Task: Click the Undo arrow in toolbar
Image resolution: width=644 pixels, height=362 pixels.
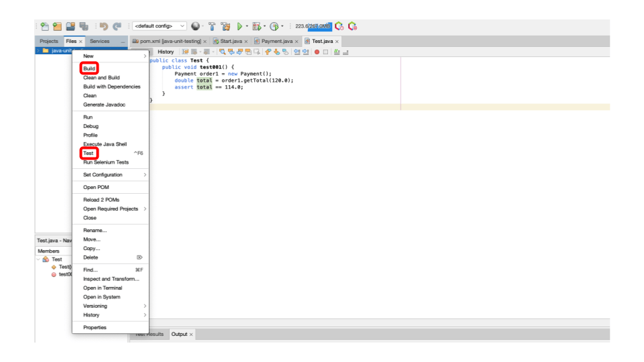Action: pos(104,26)
